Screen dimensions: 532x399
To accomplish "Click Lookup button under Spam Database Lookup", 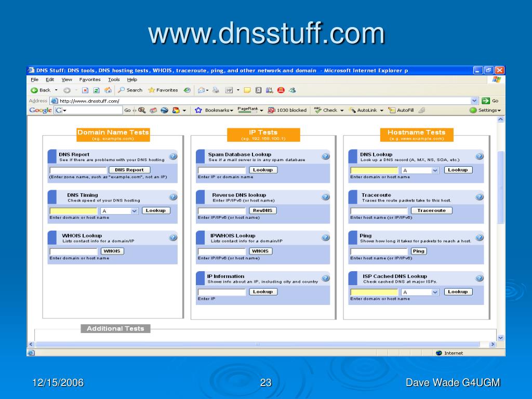I will tap(263, 170).
